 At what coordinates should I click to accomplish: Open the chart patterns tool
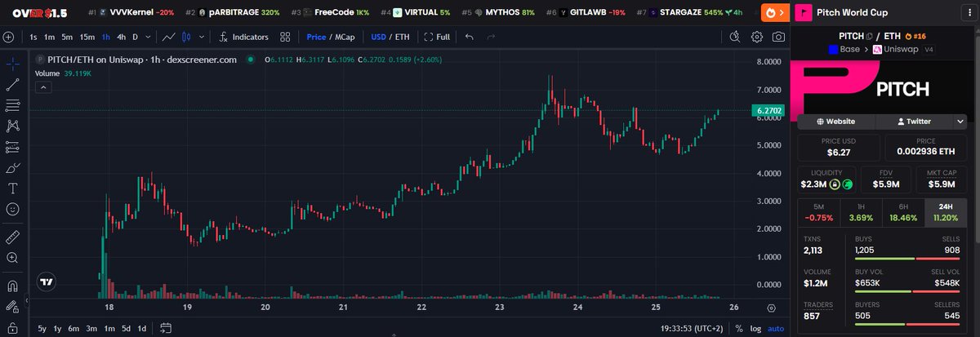[12, 126]
